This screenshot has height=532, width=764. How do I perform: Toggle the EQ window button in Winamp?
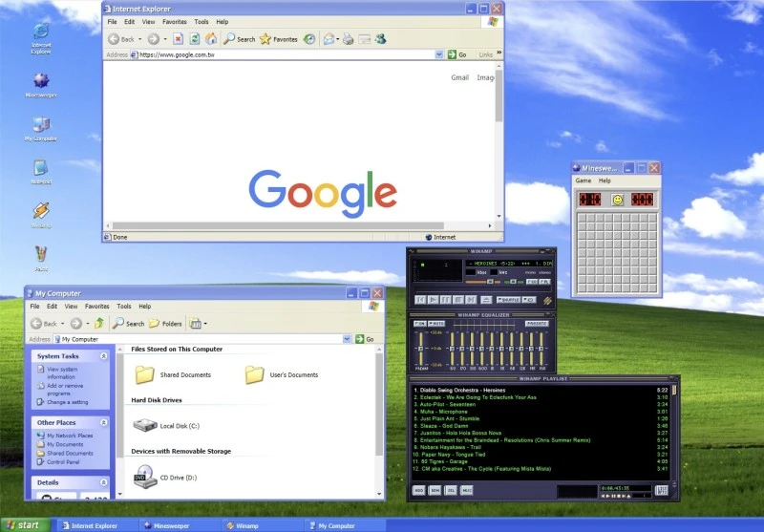[532, 282]
